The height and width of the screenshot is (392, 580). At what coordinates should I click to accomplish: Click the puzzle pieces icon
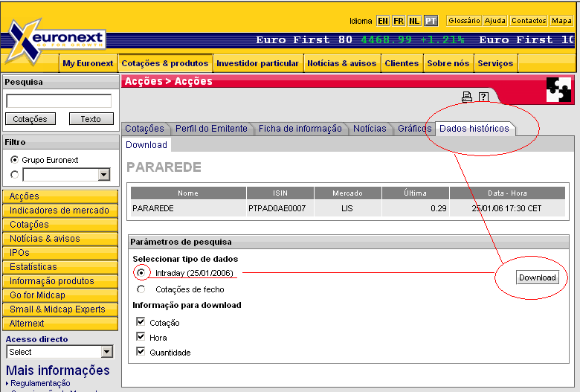coord(558,89)
